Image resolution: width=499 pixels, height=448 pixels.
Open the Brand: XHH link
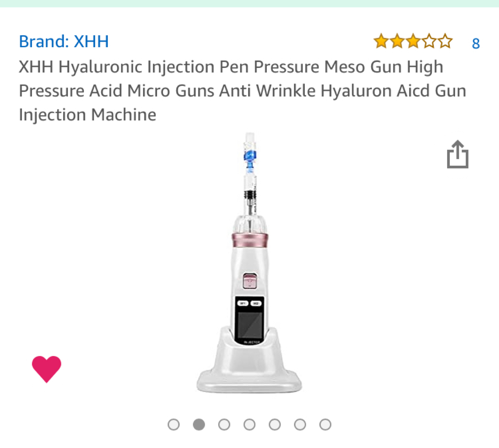(x=64, y=41)
